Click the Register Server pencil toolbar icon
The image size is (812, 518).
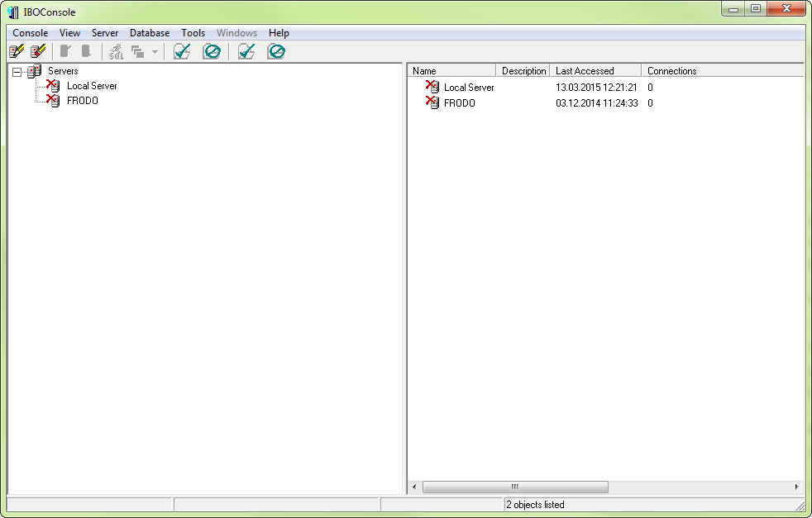17,51
